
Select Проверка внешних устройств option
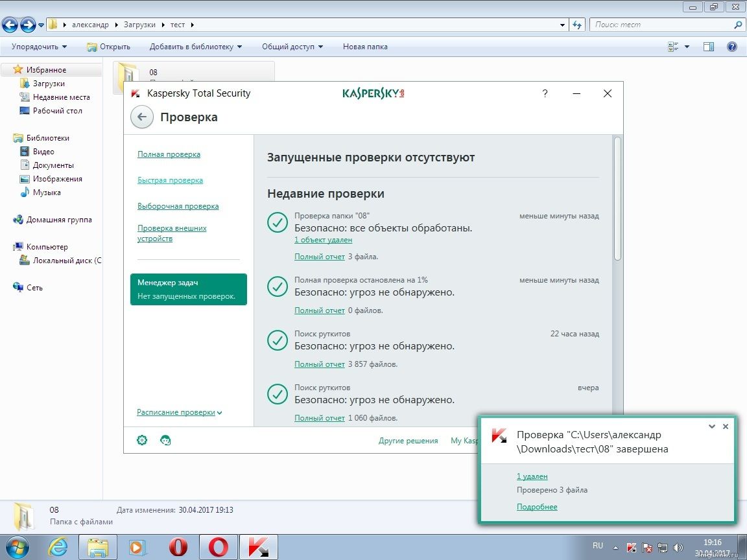172,233
